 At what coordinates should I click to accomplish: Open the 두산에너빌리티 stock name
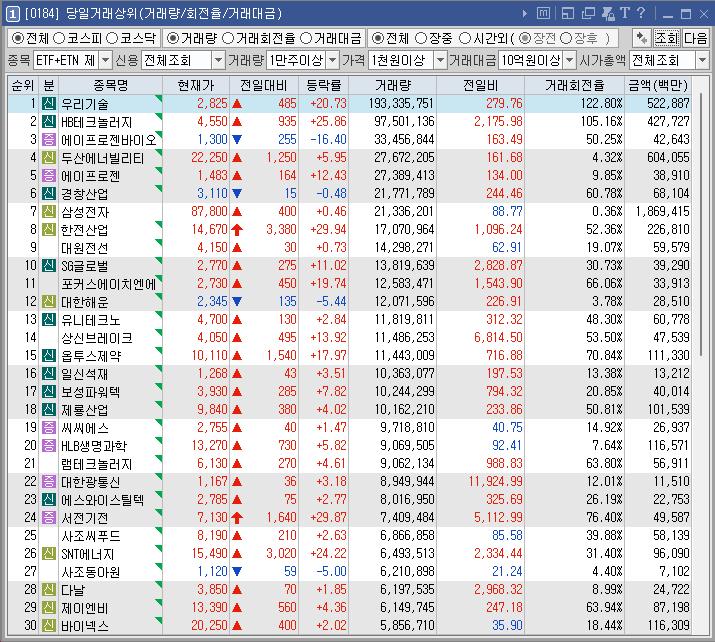coord(102,158)
